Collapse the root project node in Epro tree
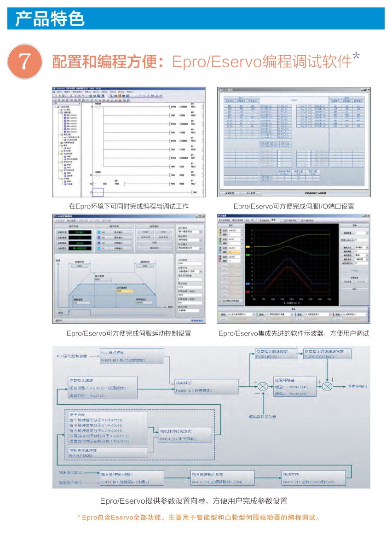This screenshot has height=547, width=392. pyautogui.click(x=55, y=107)
